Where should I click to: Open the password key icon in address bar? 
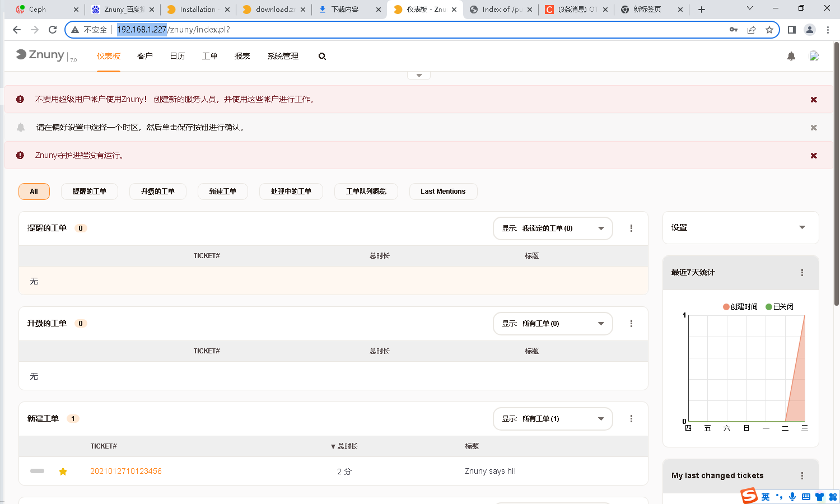point(734,30)
